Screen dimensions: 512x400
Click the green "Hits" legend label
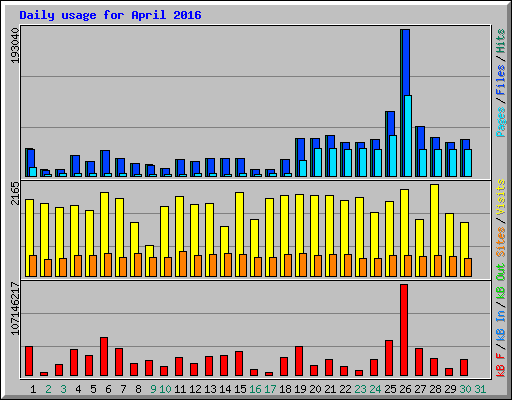point(501,41)
